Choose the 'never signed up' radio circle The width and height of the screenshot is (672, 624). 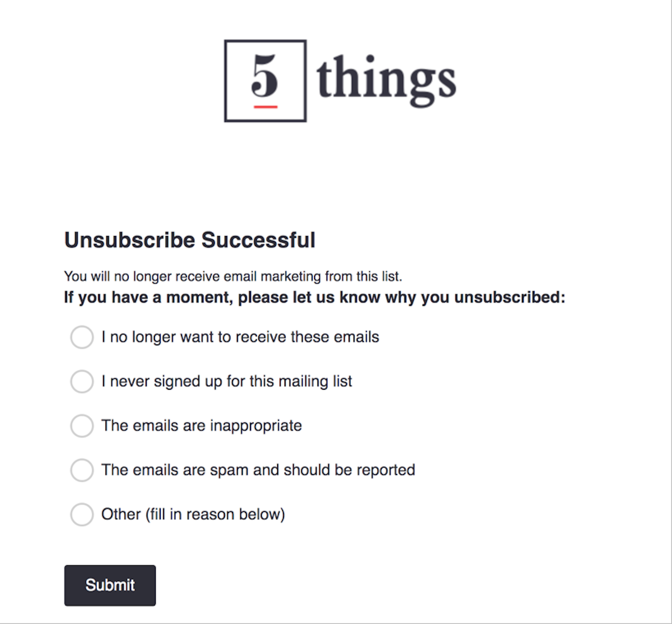[x=82, y=381]
